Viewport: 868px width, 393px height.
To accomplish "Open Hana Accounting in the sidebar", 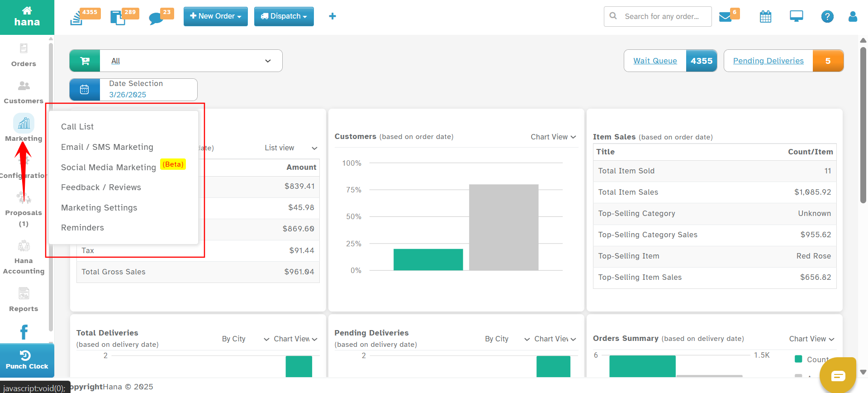I will click(24, 258).
